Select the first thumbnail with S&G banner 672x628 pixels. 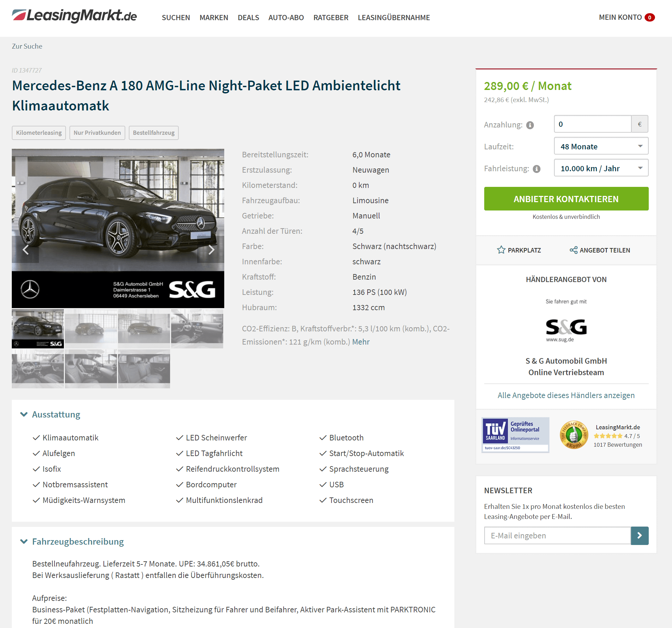pos(38,329)
